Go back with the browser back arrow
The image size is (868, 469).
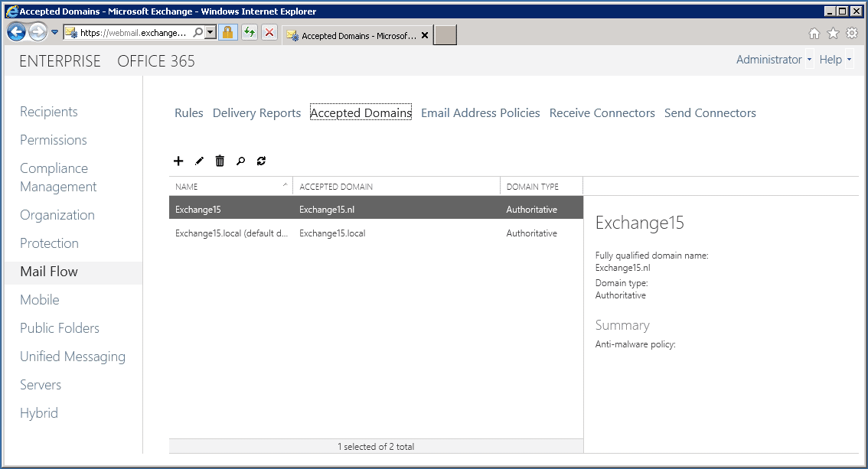pos(17,33)
